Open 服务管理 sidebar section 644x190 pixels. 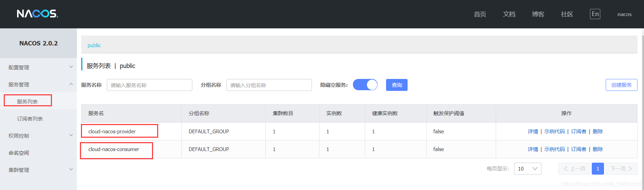tap(19, 84)
